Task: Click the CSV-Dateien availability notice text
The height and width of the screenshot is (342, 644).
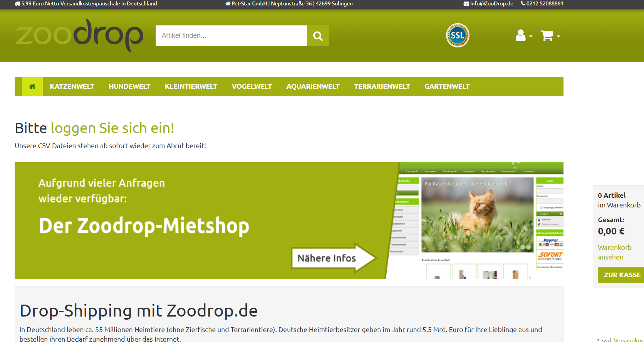Action: (x=110, y=146)
